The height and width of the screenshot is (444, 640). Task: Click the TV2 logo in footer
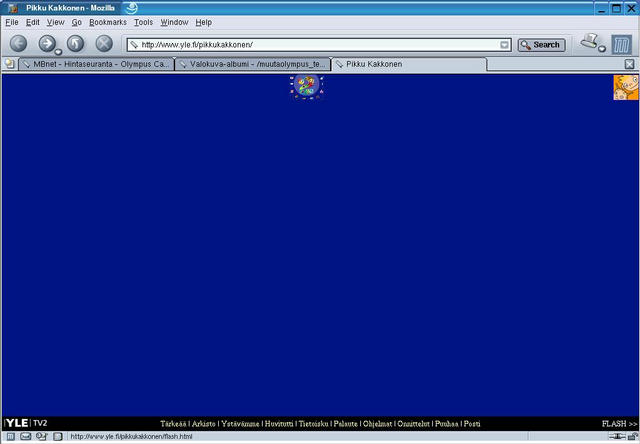[x=40, y=423]
